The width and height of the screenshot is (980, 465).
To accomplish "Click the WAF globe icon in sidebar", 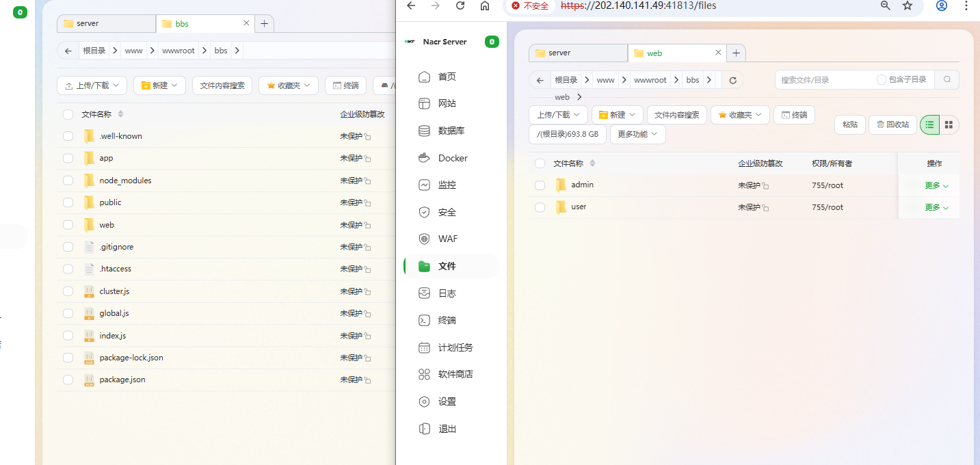I will [424, 239].
